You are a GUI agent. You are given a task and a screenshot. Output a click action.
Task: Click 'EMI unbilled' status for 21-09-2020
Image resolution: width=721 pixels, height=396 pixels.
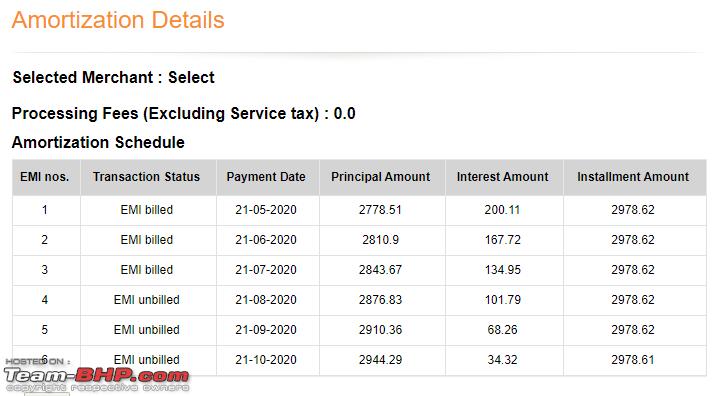coord(147,330)
